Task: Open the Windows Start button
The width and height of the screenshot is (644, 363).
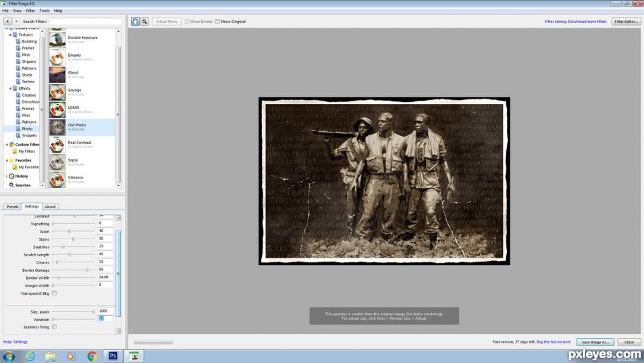Action: (9, 356)
